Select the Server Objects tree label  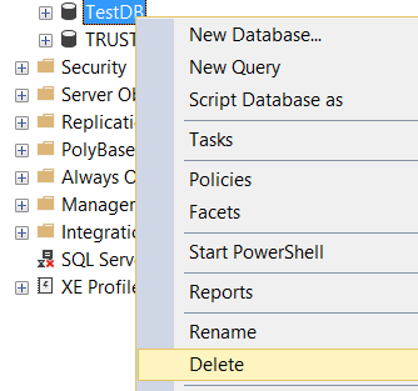pos(99,95)
